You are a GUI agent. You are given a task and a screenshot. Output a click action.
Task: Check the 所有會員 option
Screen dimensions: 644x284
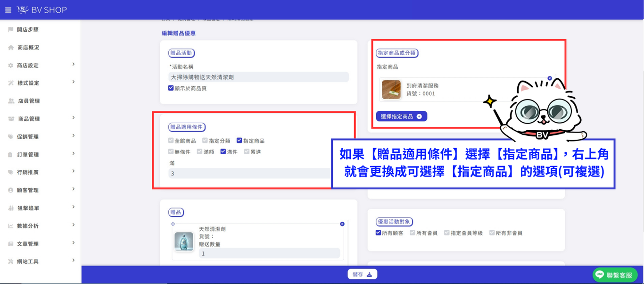point(413,233)
